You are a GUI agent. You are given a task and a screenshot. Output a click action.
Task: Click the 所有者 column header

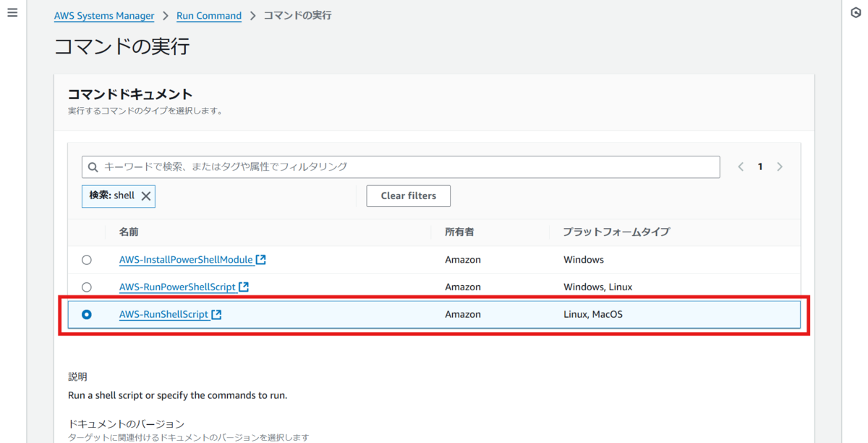point(459,232)
